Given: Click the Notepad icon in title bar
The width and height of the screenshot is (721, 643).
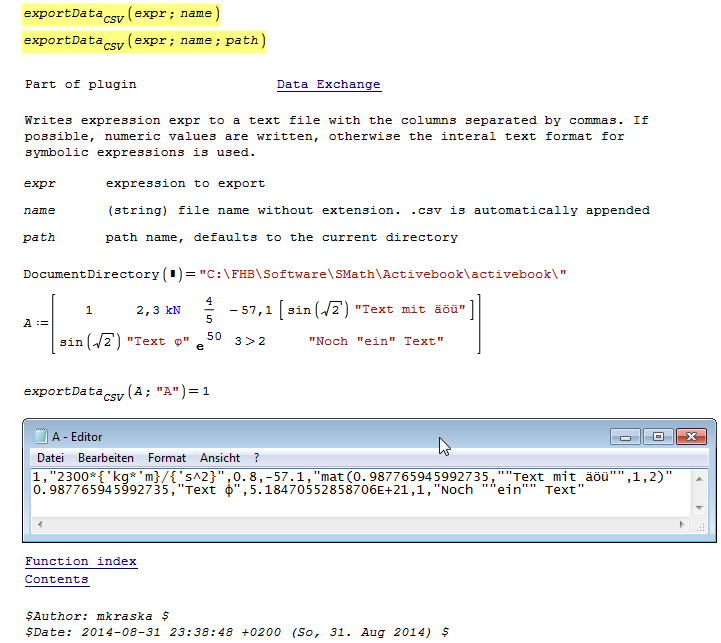Looking at the screenshot, I should pyautogui.click(x=40, y=436).
